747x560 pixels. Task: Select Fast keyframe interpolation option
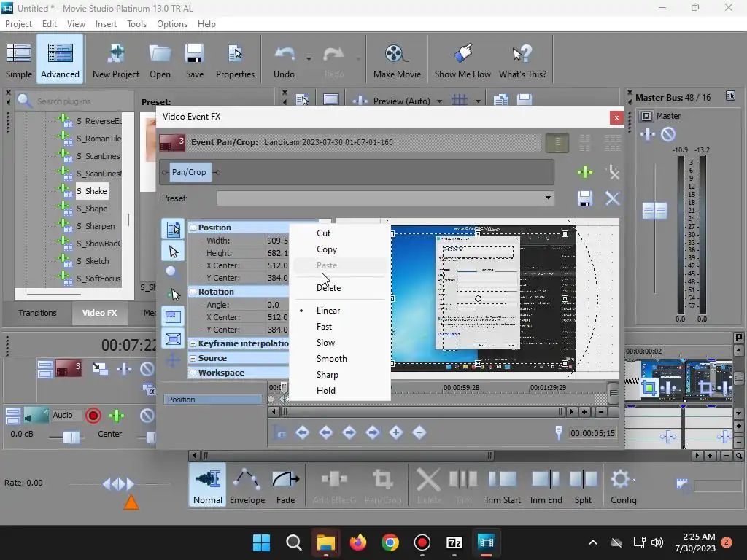click(x=324, y=327)
